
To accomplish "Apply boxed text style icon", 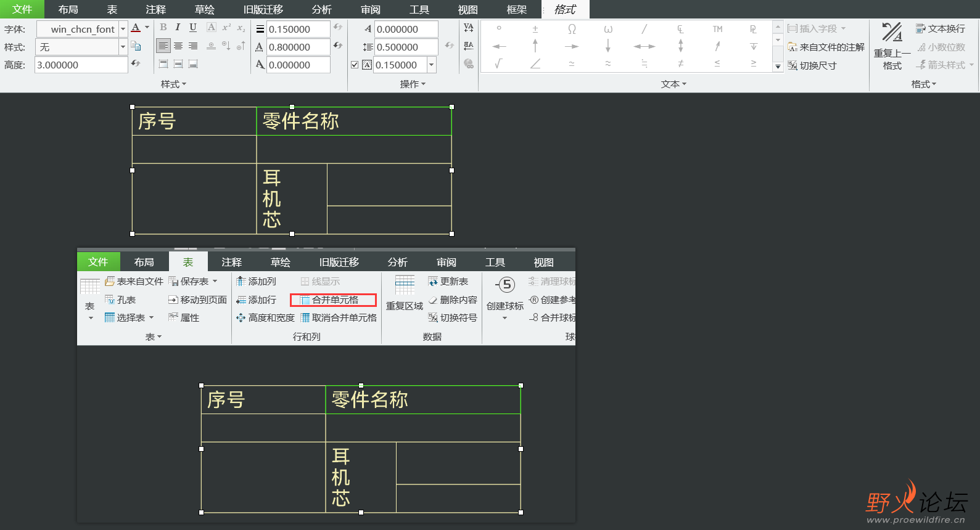I will (212, 27).
